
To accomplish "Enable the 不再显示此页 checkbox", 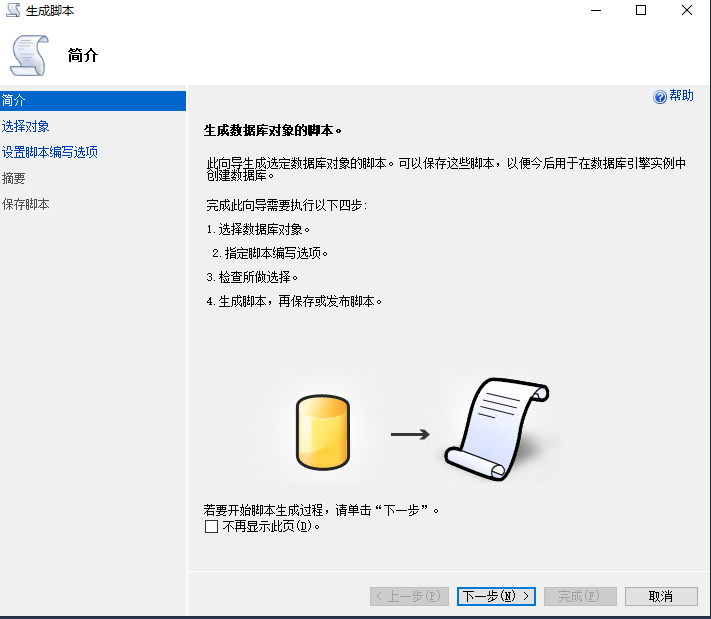I will pos(211,526).
